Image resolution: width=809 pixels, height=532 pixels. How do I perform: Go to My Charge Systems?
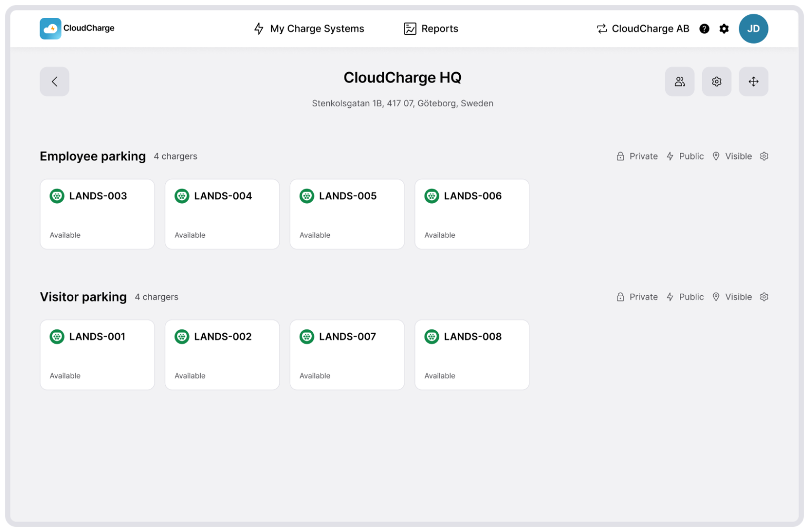tap(309, 28)
